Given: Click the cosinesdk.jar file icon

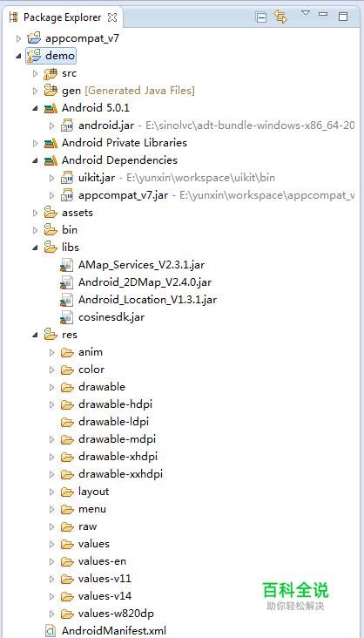Looking at the screenshot, I should 67,317.
